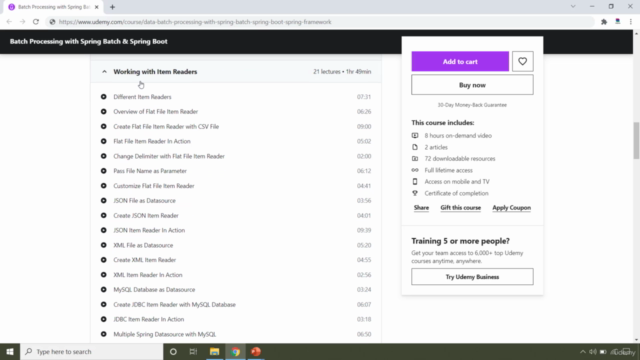Open Task View on the taskbar

pyautogui.click(x=193, y=351)
